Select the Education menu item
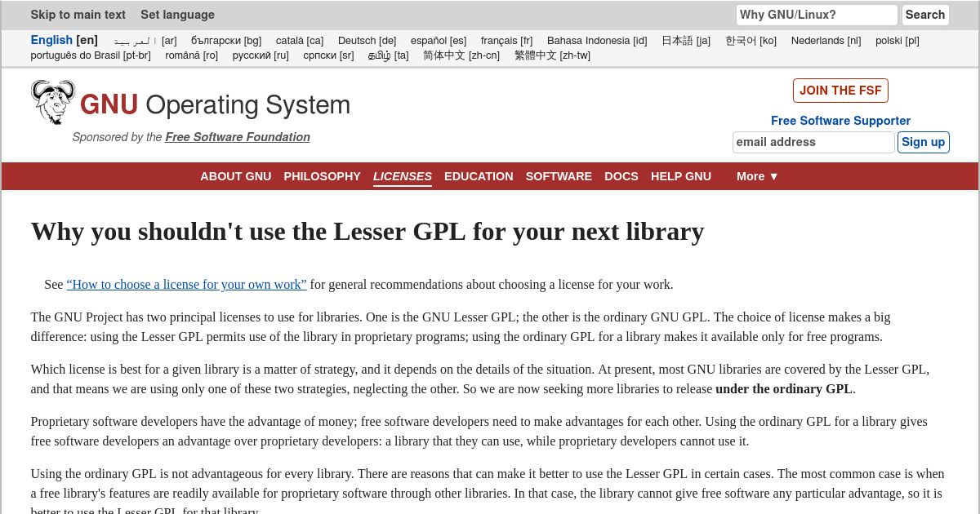Image resolution: width=980 pixels, height=514 pixels. tap(479, 176)
